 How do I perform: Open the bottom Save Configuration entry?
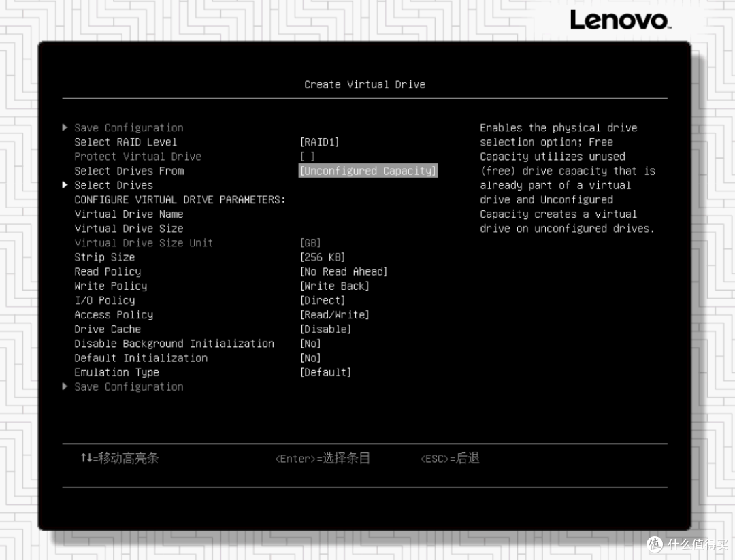[x=129, y=387]
